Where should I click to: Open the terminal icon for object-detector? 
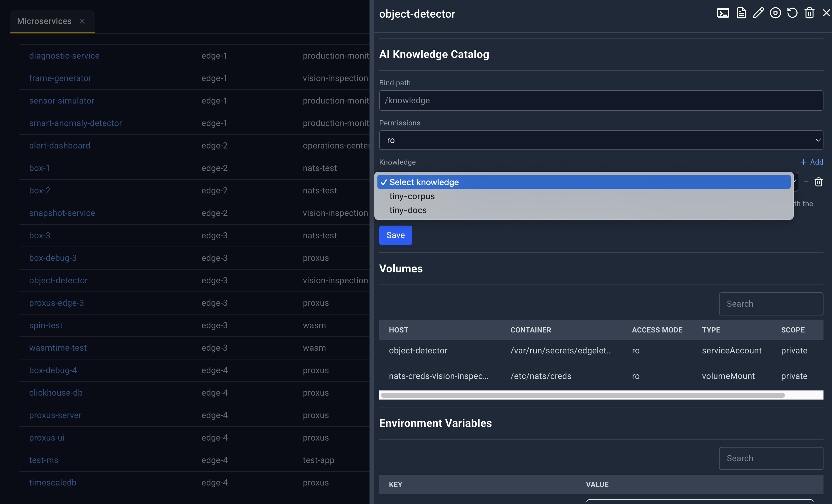(x=723, y=13)
